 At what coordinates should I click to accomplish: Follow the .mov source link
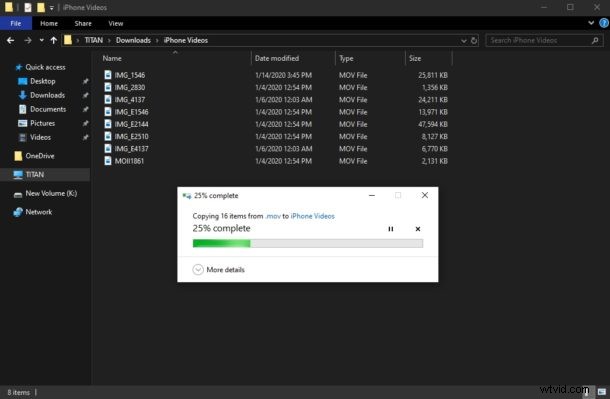tap(273, 216)
